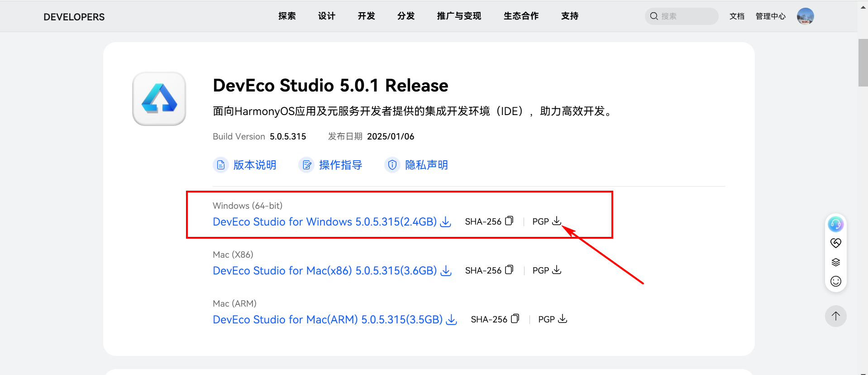Click the Mac (ARM) label
The width and height of the screenshot is (868, 375).
[x=234, y=303]
